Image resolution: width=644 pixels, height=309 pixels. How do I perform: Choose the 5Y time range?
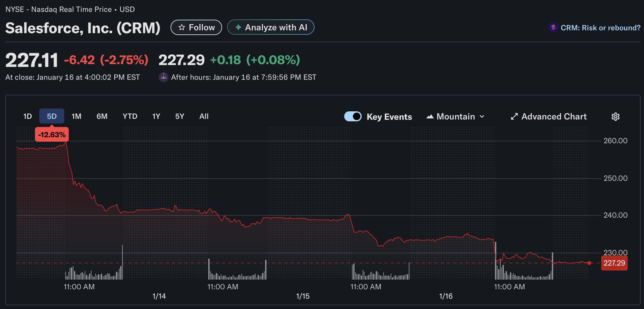click(x=180, y=116)
